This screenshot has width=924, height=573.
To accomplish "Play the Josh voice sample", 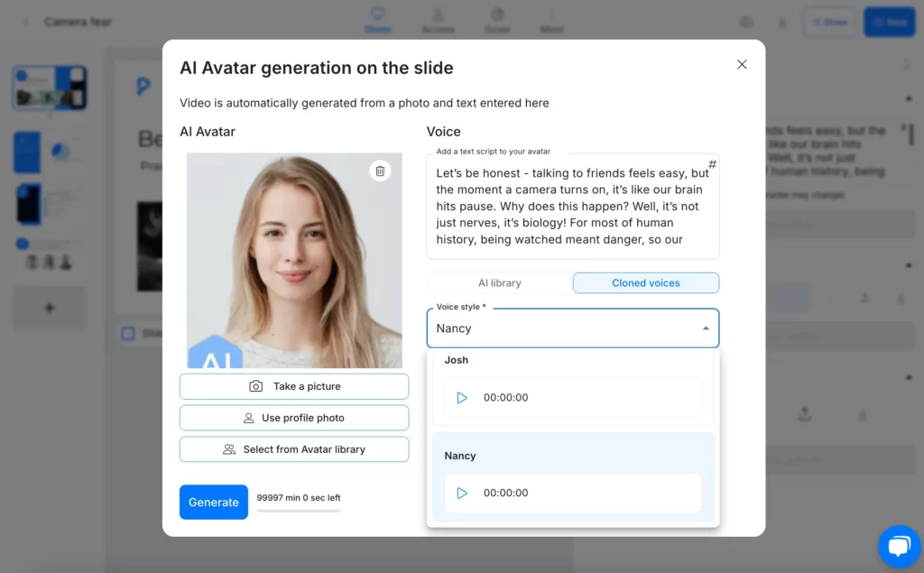I will pos(462,398).
